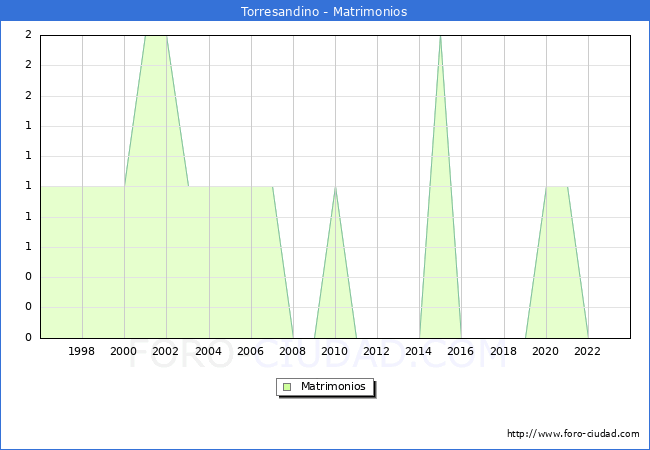650x450 pixels.
Task: Select the 2014 x-axis label
Action: (419, 351)
